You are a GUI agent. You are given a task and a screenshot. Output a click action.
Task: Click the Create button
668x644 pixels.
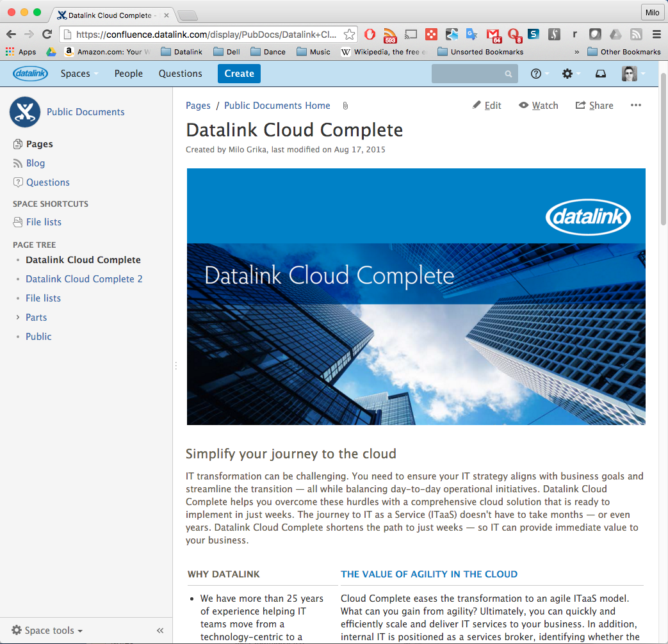pos(239,74)
